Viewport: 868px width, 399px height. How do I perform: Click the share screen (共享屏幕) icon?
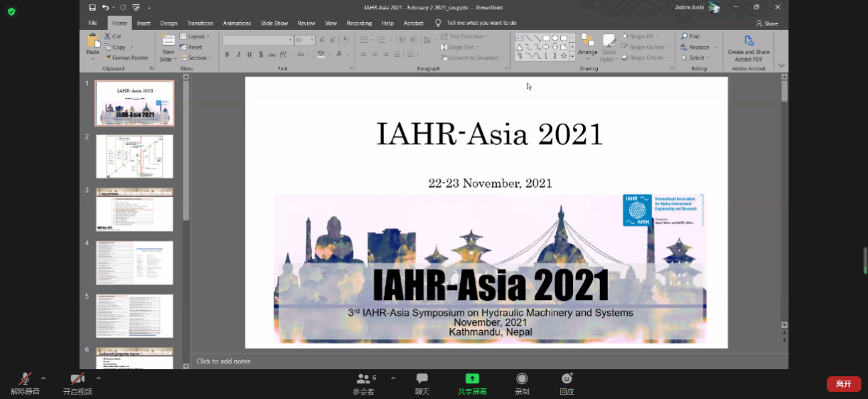472,379
